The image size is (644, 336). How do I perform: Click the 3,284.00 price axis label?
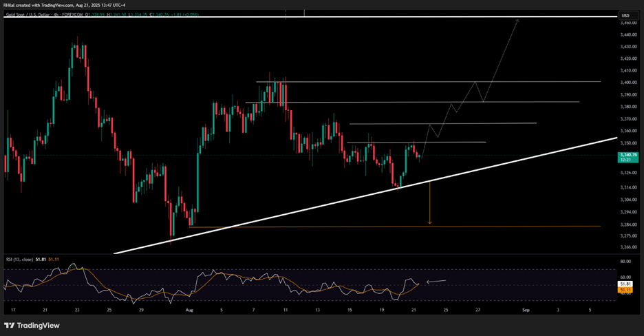628,224
